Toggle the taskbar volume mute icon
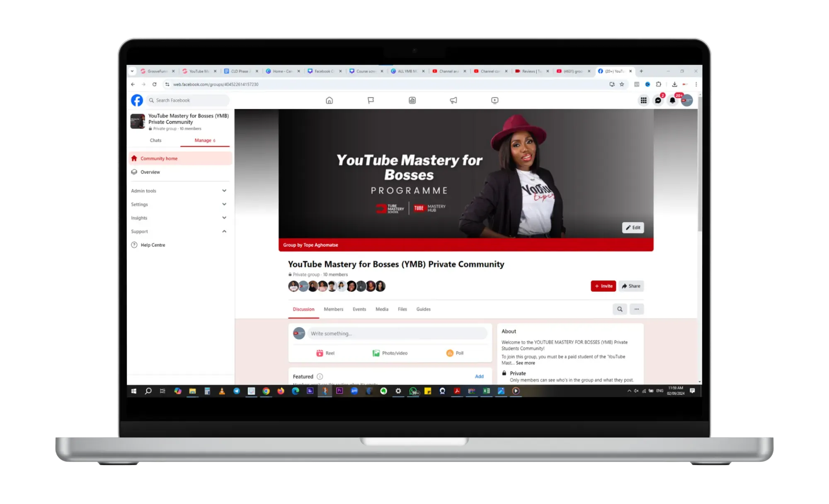The height and width of the screenshot is (504, 829). pos(636,391)
